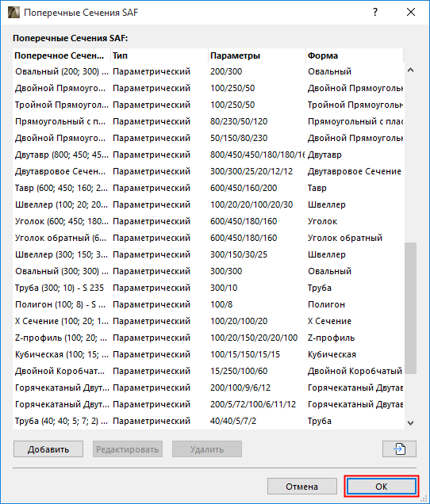
Task: Click form cell Кубическая
Action: click(332, 354)
